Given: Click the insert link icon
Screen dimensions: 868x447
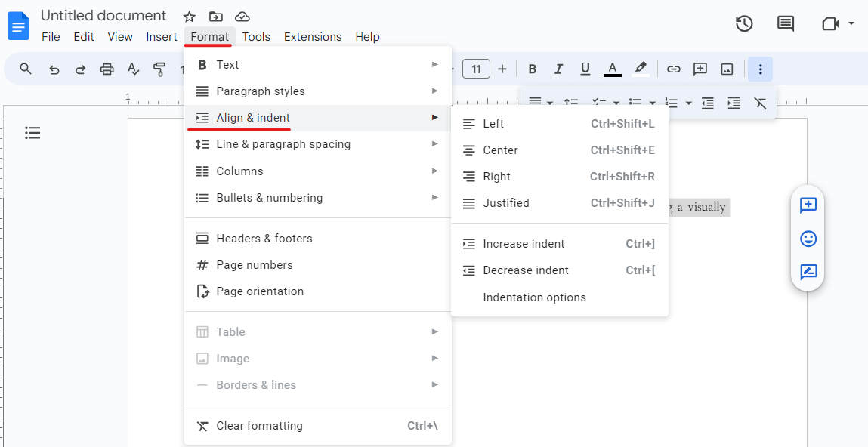Looking at the screenshot, I should coord(673,69).
